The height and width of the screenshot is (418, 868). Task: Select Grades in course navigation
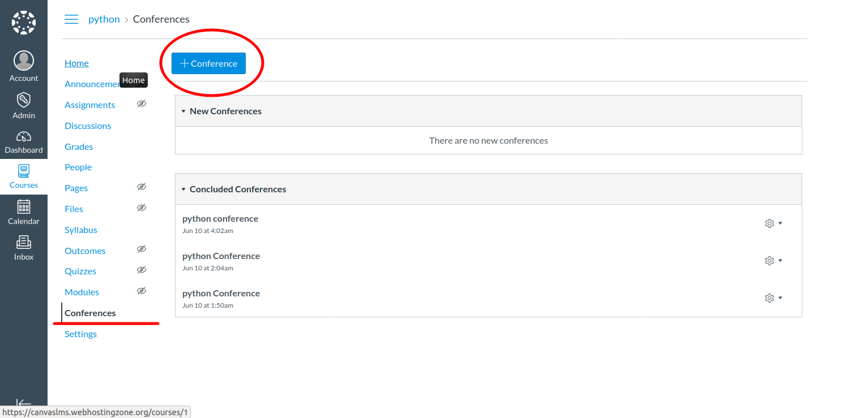tap(79, 146)
